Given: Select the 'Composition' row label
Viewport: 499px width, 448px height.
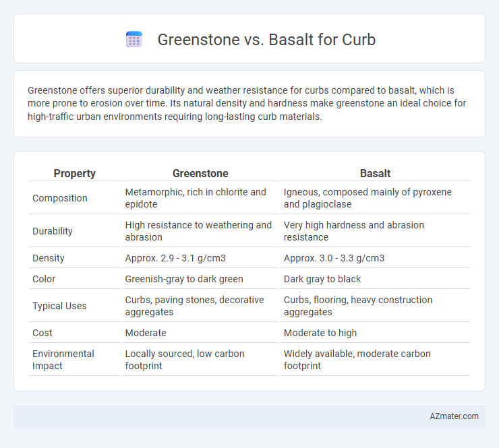Looking at the screenshot, I should tap(60, 198).
